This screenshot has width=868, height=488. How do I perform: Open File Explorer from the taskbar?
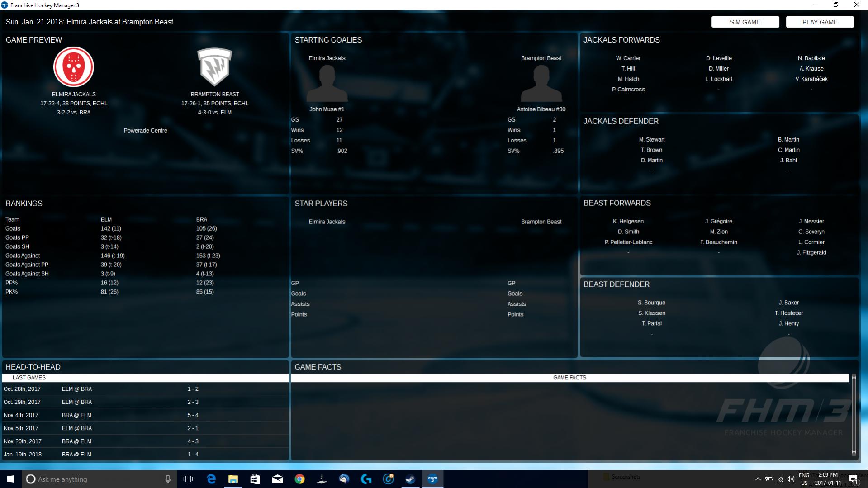pyautogui.click(x=233, y=479)
